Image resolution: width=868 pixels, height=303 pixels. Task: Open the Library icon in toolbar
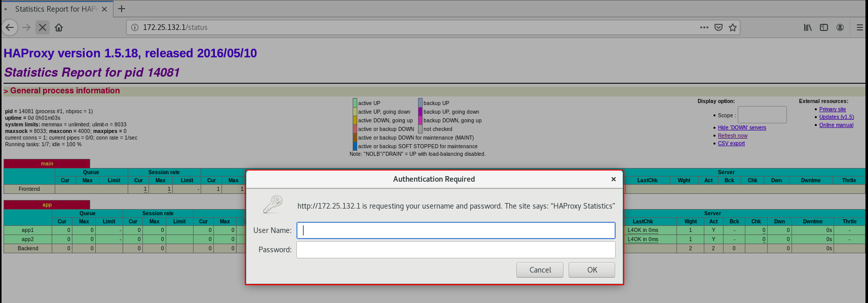(x=808, y=27)
